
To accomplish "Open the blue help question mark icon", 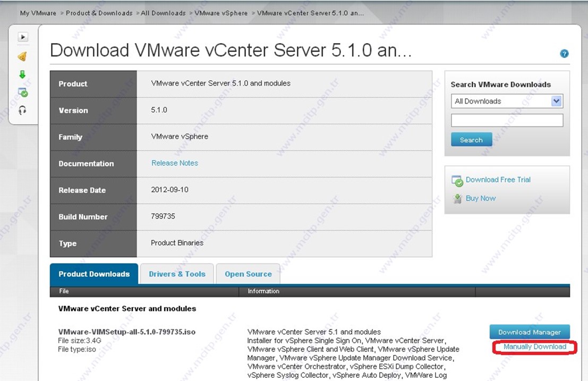I will 564,54.
